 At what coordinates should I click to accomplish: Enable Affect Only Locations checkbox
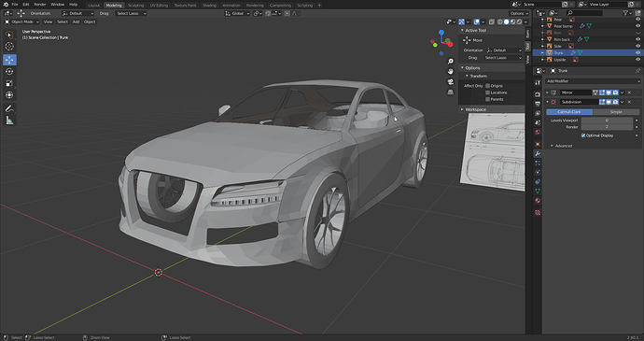tap(487, 92)
